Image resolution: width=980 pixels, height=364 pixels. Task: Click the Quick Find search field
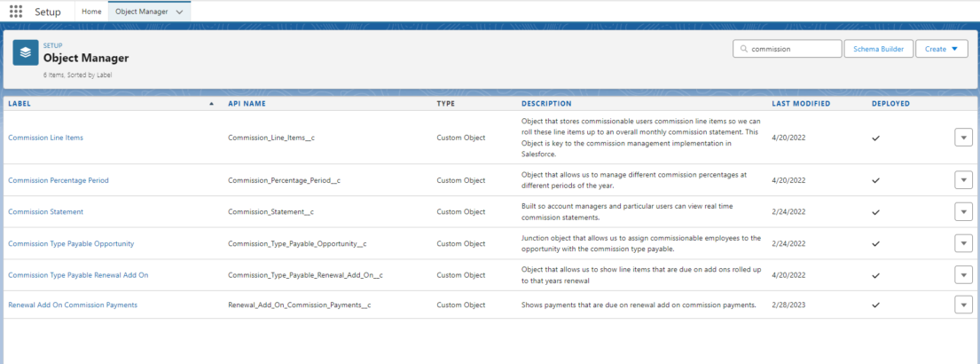pyautogui.click(x=793, y=50)
